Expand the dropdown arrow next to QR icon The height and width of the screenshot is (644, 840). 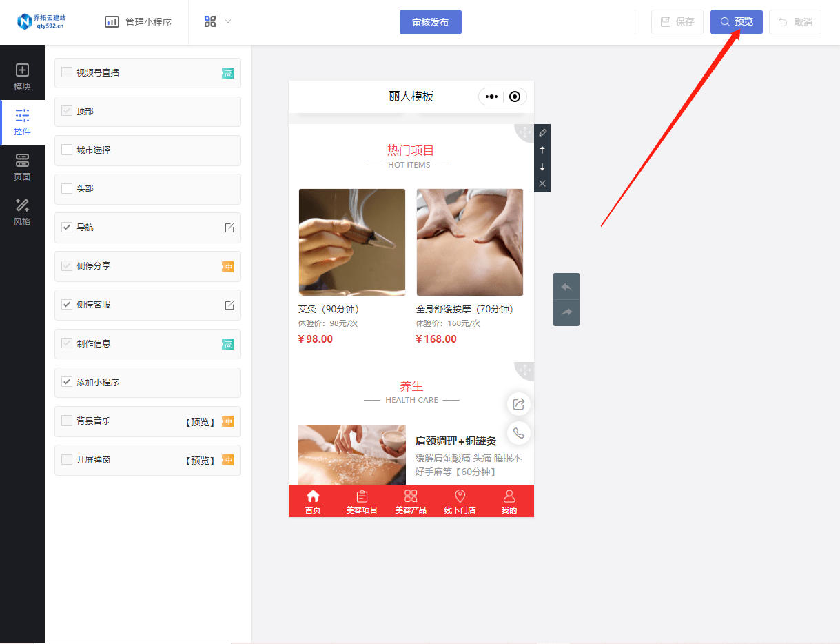[228, 21]
